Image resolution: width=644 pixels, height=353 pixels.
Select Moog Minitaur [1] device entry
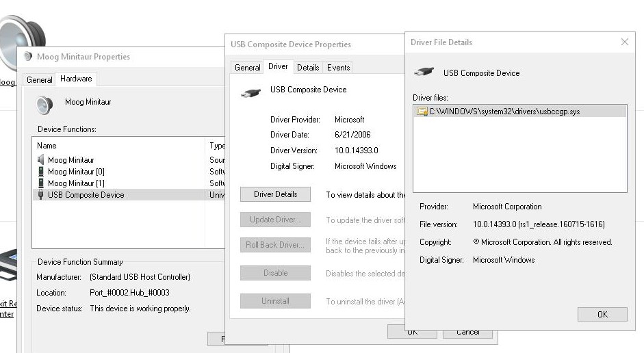(x=75, y=183)
